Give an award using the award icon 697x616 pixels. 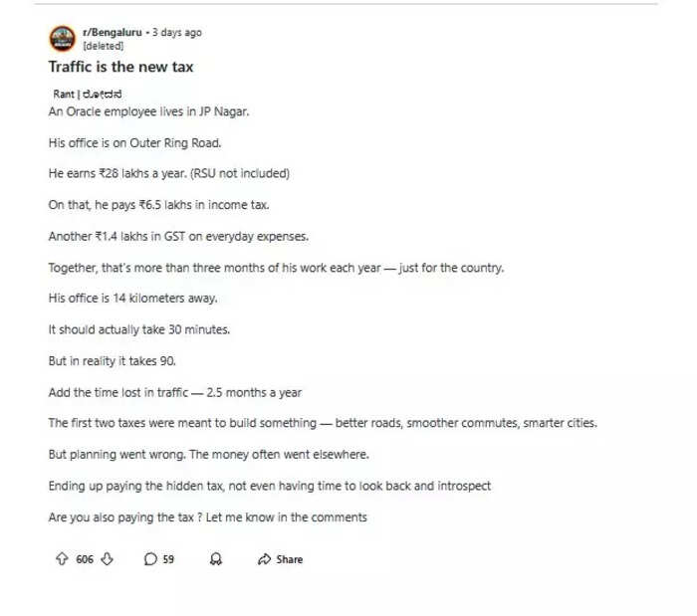(216, 559)
